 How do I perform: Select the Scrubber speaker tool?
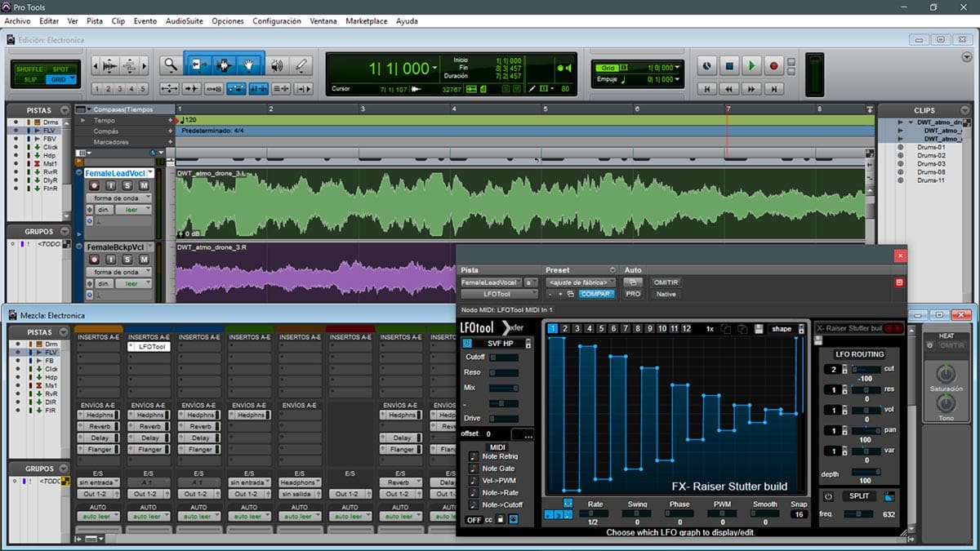tap(277, 64)
